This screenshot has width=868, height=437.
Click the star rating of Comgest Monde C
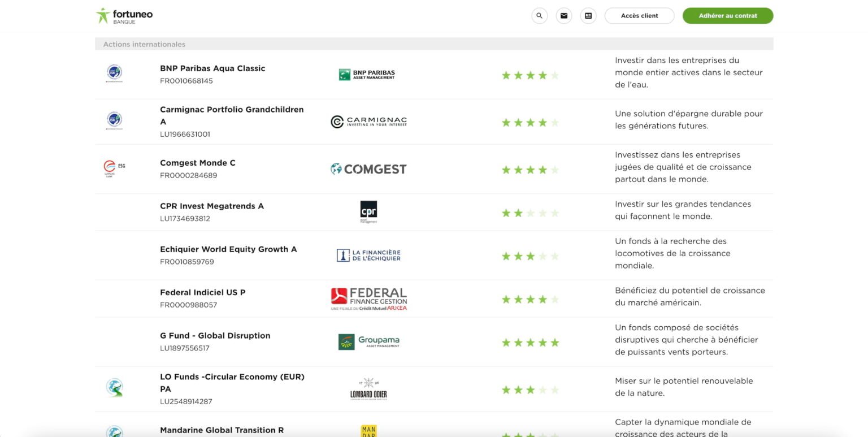(530, 170)
